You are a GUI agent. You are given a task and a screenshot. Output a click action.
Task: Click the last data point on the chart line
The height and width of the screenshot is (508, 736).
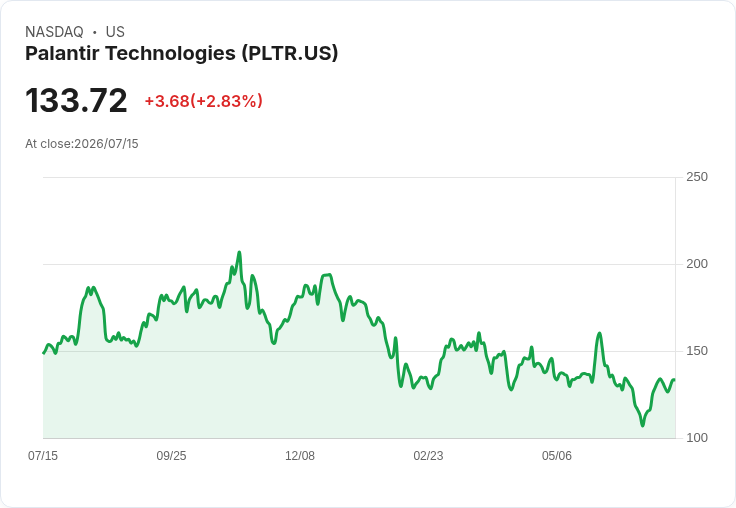[x=675, y=379]
